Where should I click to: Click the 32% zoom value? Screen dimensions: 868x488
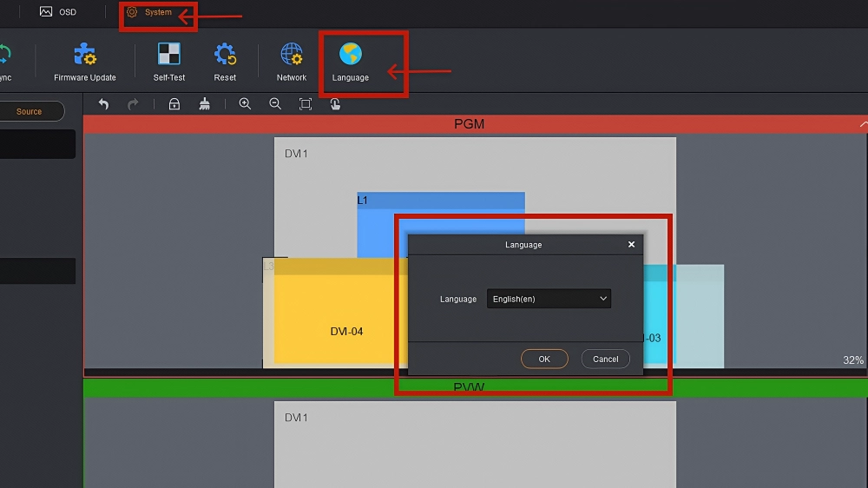[853, 360]
